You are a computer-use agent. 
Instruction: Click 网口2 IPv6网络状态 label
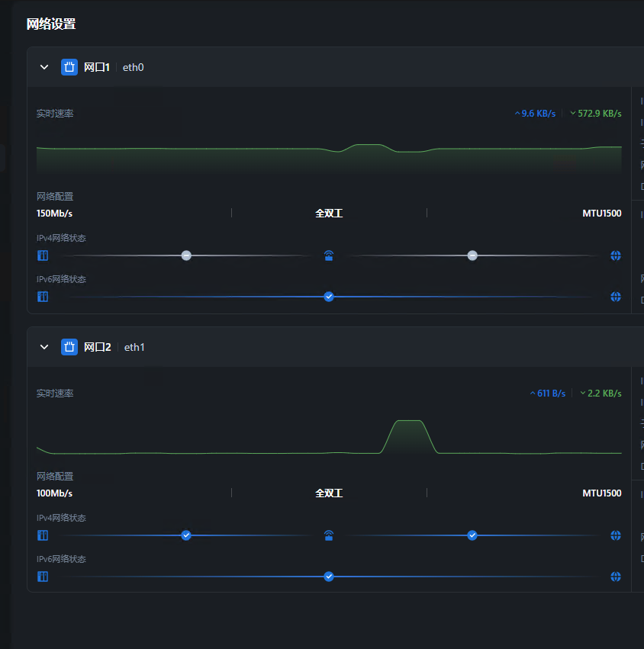[x=61, y=559]
